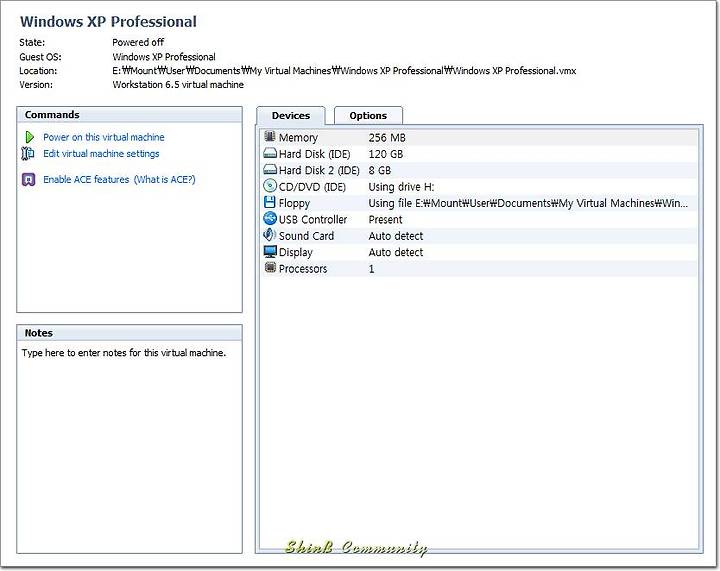The height and width of the screenshot is (571, 720).
Task: Open the Options tab
Action: click(368, 116)
